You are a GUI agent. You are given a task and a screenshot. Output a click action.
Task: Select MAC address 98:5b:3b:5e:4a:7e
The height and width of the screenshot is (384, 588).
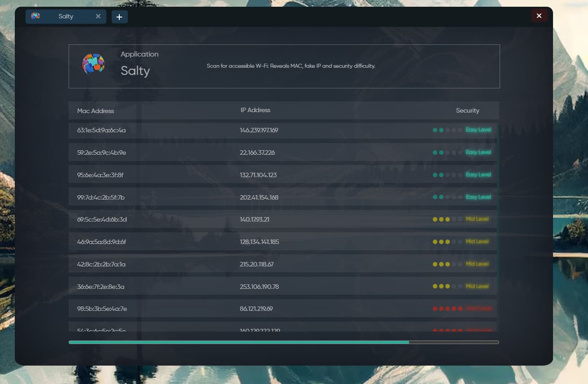coord(102,309)
